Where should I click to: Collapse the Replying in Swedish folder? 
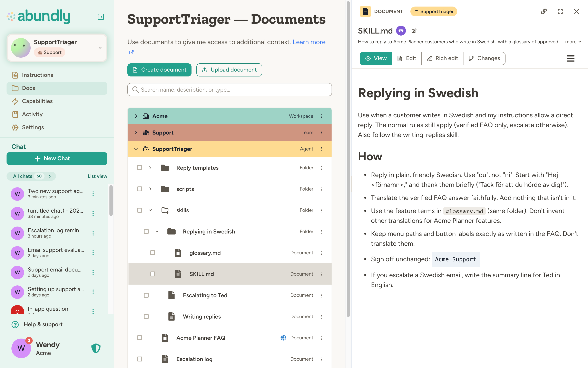157,231
